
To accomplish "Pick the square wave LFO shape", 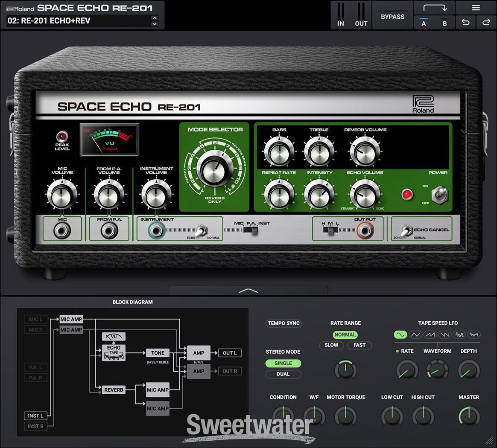I will click(x=459, y=335).
